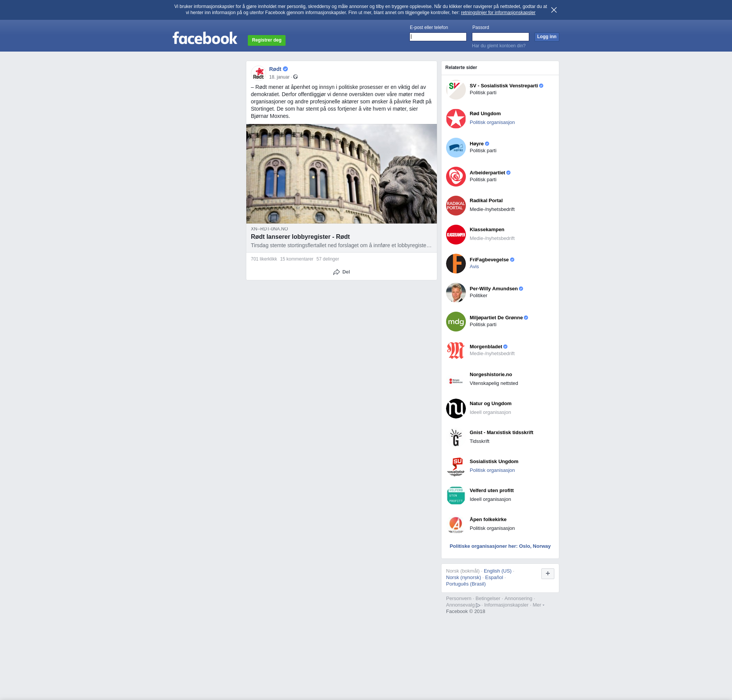Image resolution: width=732 pixels, height=700 pixels.
Task: Click the Logg inn button
Action: click(547, 37)
